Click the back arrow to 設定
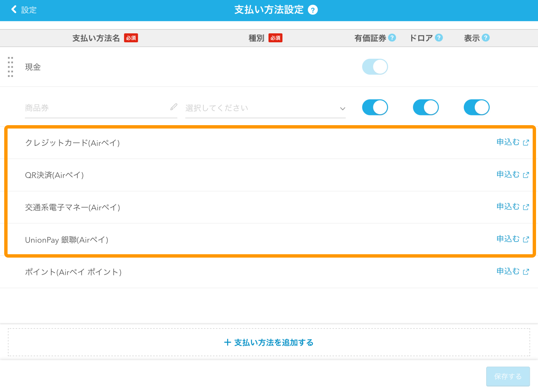This screenshot has width=538, height=392. click(14, 10)
